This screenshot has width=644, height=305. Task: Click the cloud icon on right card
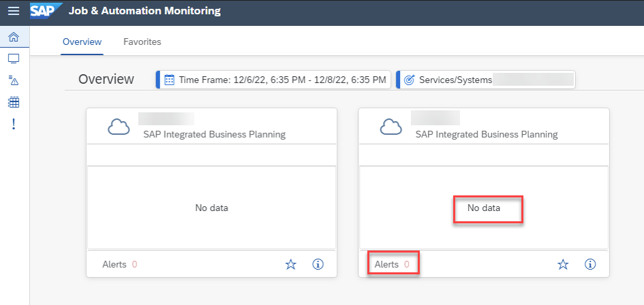coord(391,127)
